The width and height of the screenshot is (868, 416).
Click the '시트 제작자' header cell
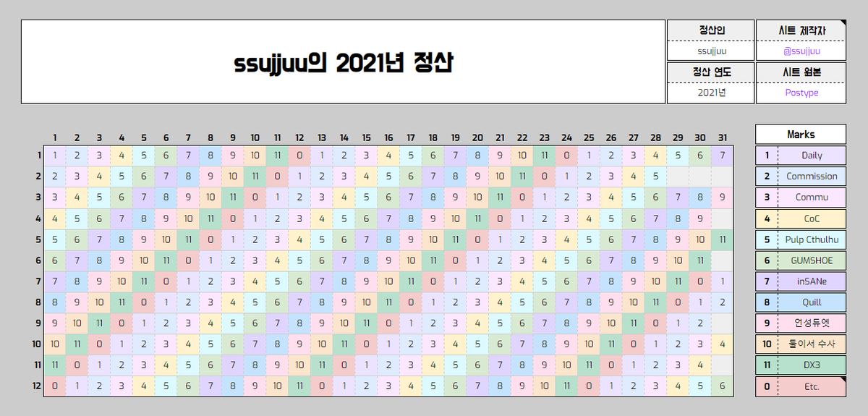pyautogui.click(x=801, y=30)
